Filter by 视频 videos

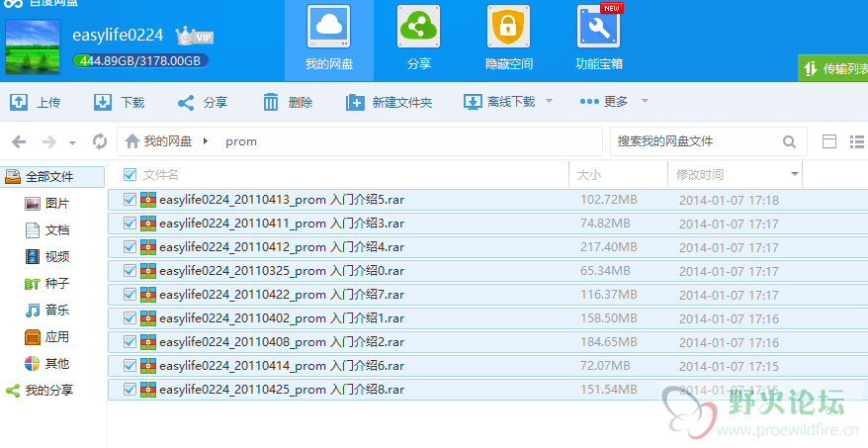coord(47,256)
